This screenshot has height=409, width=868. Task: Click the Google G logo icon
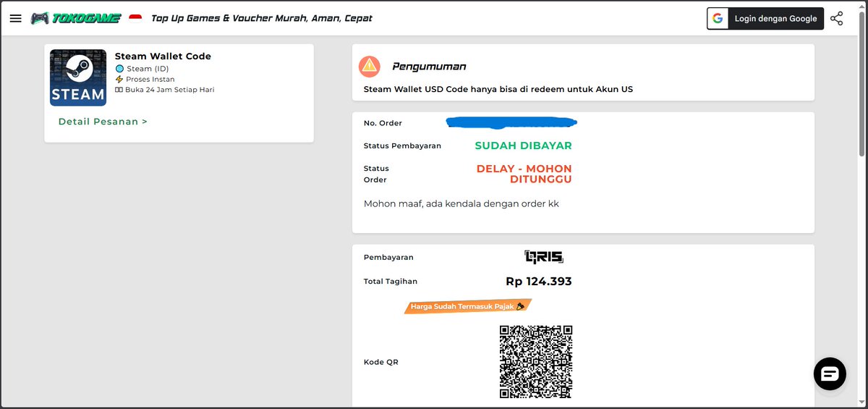click(x=718, y=19)
